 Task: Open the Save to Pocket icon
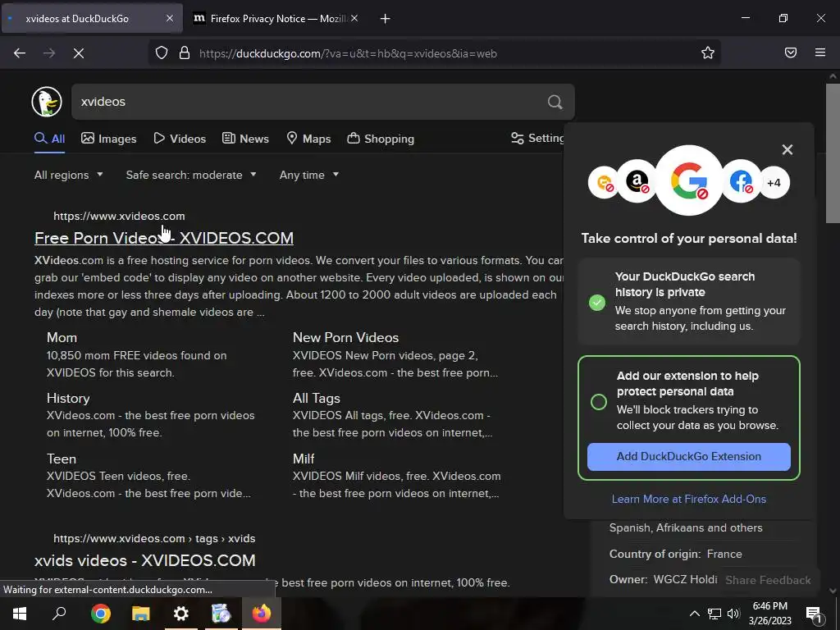[791, 52]
